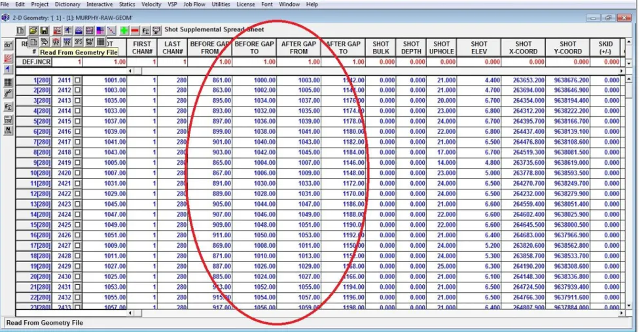Screen dimensions: 644x332
Task: Select the SKID (+/-) column header
Action: (605, 48)
